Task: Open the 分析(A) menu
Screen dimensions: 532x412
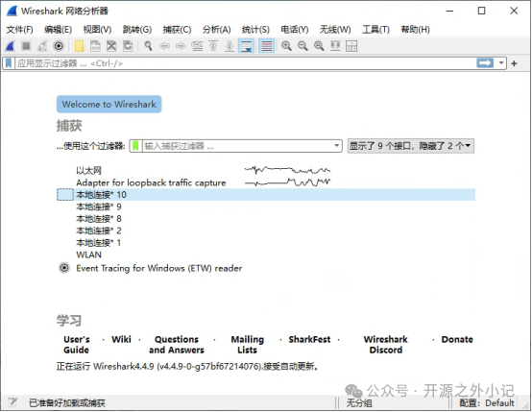Action: pyautogui.click(x=216, y=30)
